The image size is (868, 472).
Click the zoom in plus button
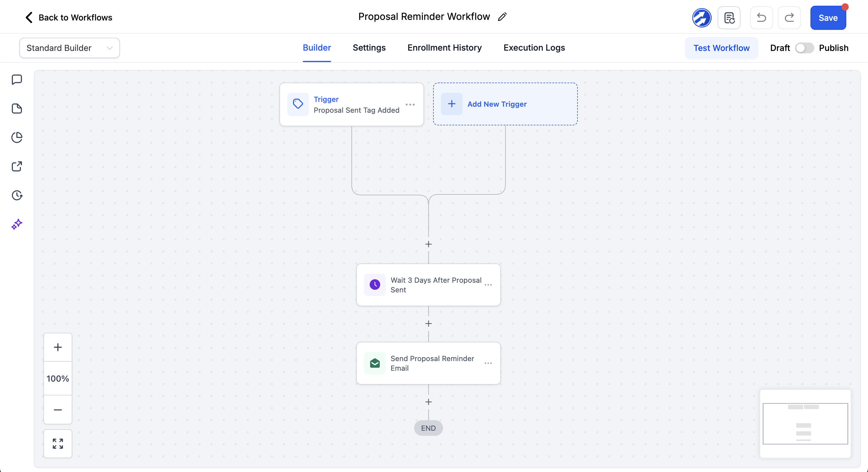tap(58, 347)
